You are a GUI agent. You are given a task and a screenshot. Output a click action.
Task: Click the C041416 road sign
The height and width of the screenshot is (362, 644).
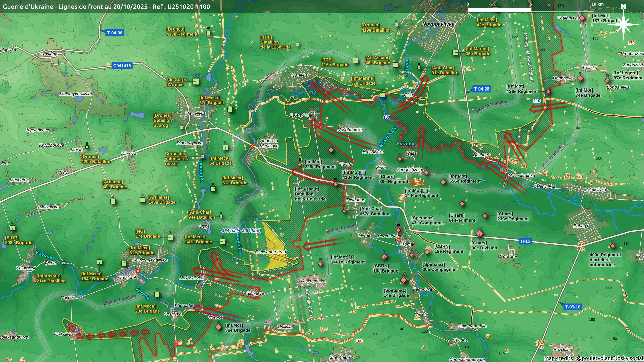tap(122, 66)
